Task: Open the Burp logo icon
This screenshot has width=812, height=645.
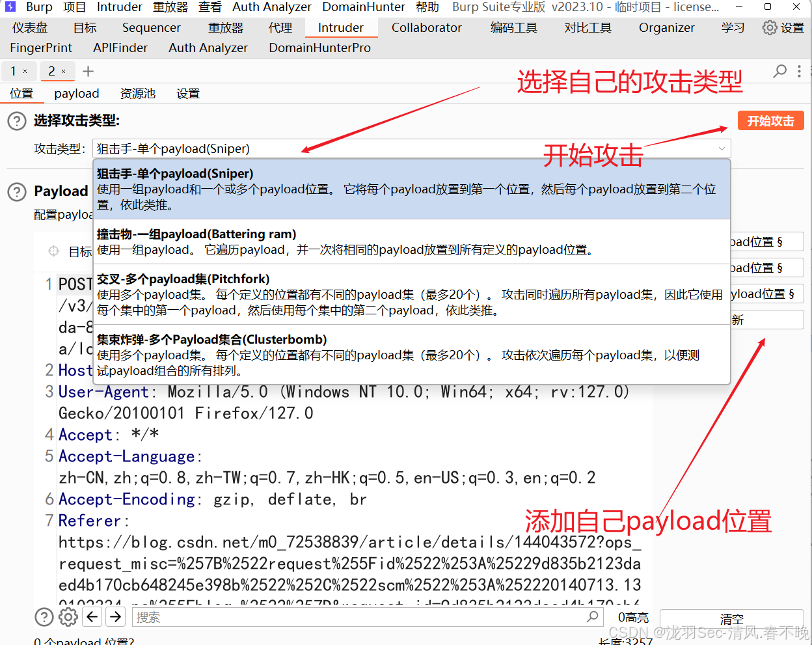Action: [10, 7]
